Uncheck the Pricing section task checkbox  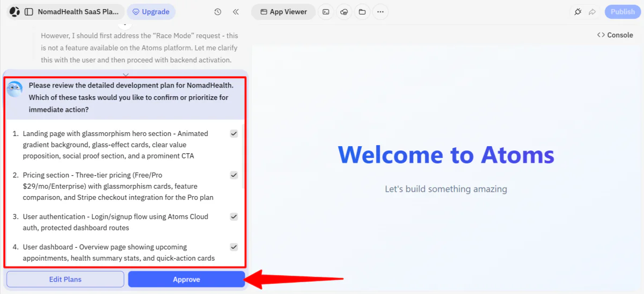coord(234,175)
